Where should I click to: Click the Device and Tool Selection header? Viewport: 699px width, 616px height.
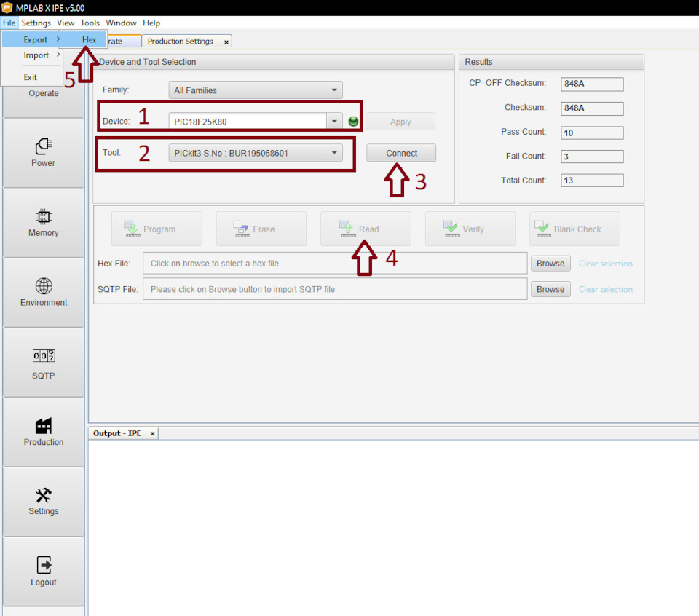pos(274,62)
